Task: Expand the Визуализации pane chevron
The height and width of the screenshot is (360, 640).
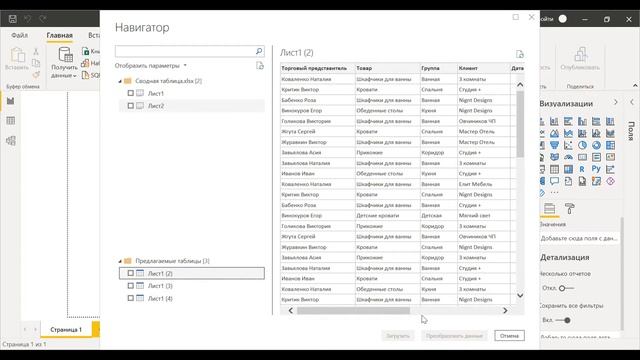Action: [x=616, y=102]
